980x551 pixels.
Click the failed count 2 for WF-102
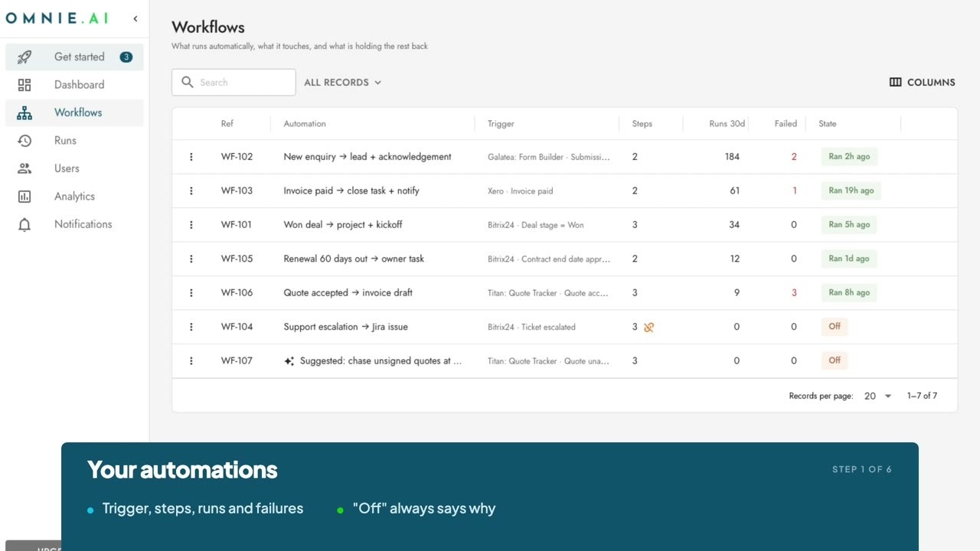point(794,157)
